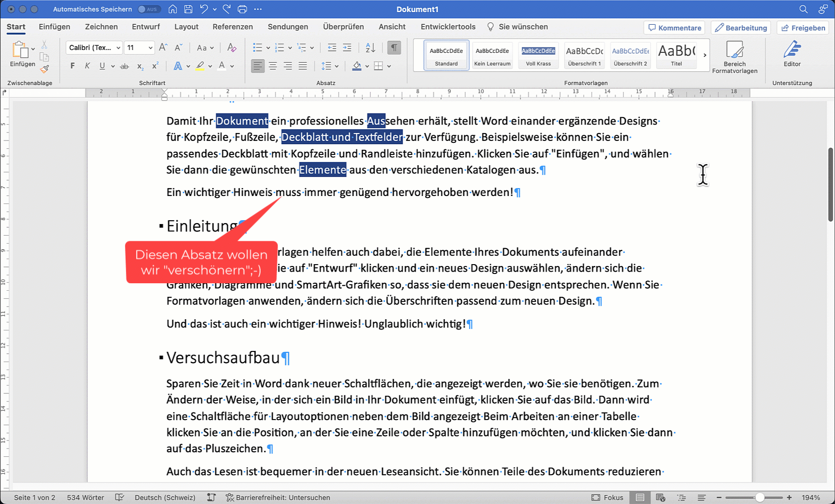Click the Save icon in title bar

pos(188,9)
